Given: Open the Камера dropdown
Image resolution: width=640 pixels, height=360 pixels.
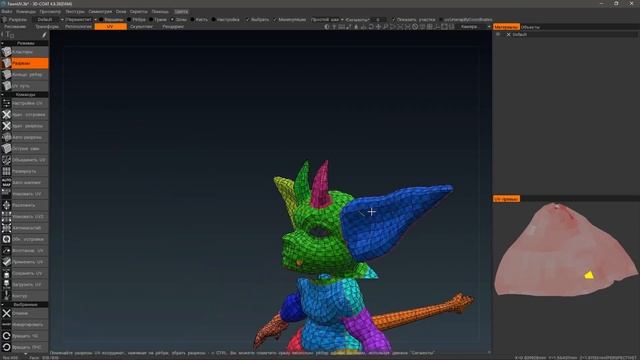Looking at the screenshot, I should (475, 27).
